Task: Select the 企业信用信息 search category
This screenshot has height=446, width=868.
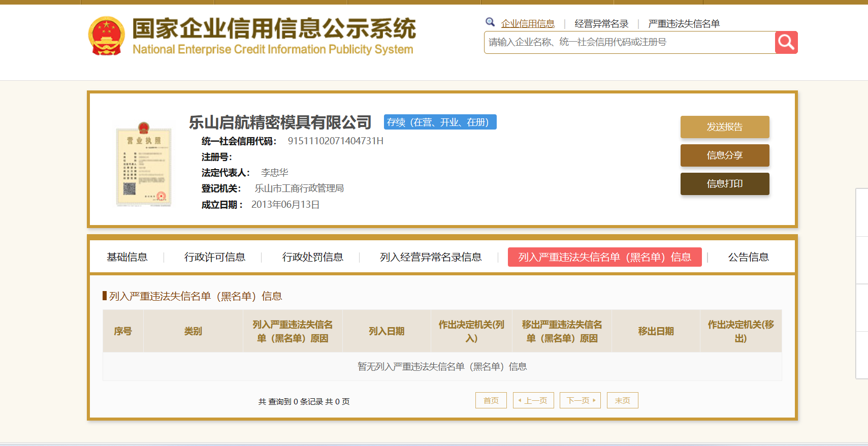Action: (x=528, y=23)
